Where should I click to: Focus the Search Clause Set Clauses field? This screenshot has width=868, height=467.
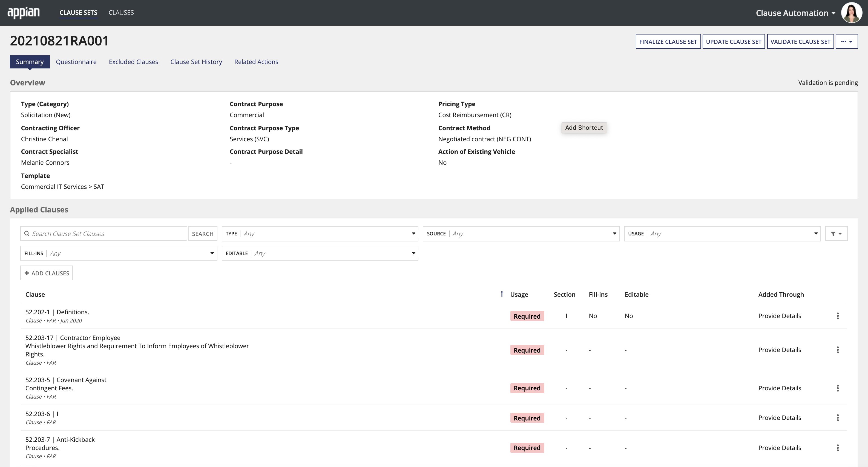104,233
